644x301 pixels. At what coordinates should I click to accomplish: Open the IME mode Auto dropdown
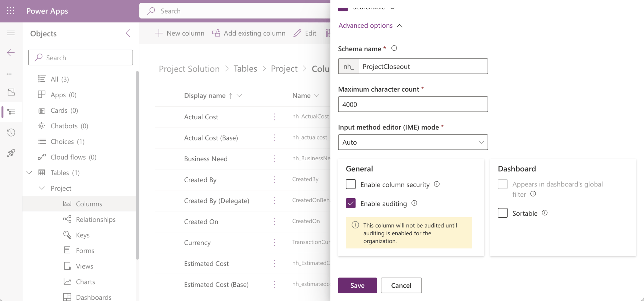point(413,142)
